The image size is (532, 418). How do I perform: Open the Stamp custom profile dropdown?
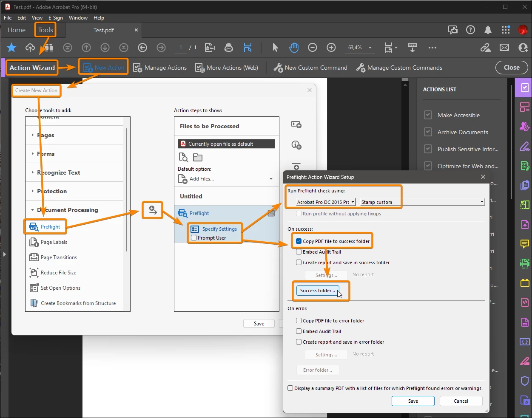coord(422,202)
